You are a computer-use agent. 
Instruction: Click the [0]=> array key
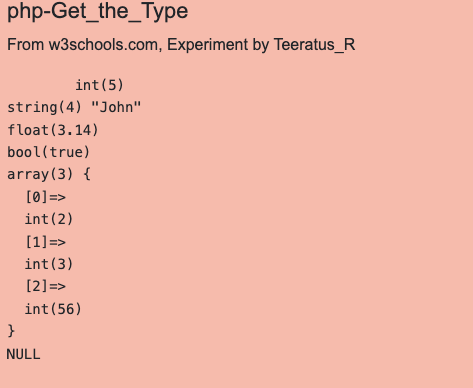pyautogui.click(x=45, y=197)
